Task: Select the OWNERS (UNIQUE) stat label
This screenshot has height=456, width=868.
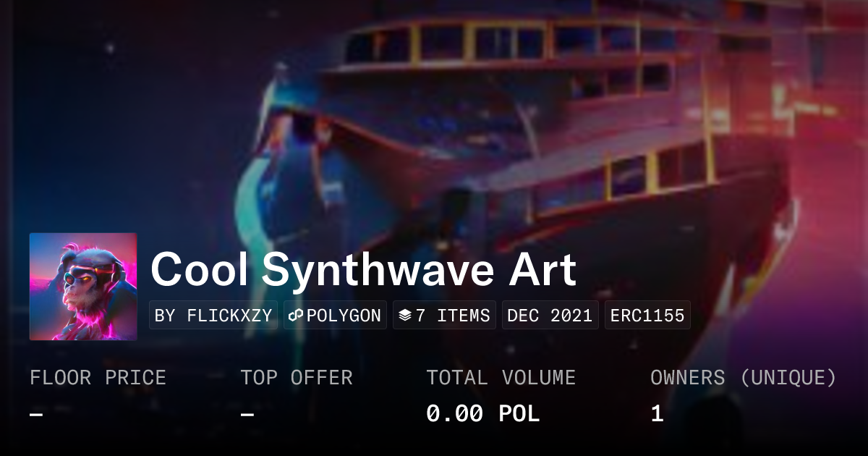Action: pos(744,378)
